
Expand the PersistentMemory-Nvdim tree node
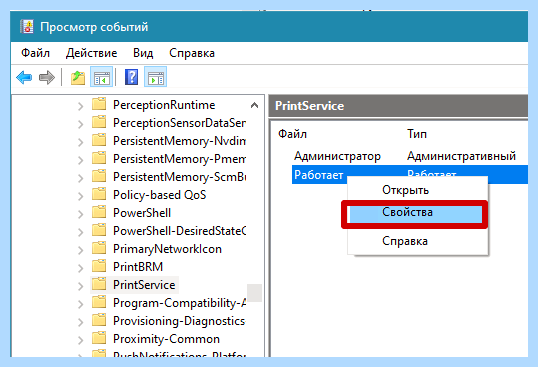81,142
